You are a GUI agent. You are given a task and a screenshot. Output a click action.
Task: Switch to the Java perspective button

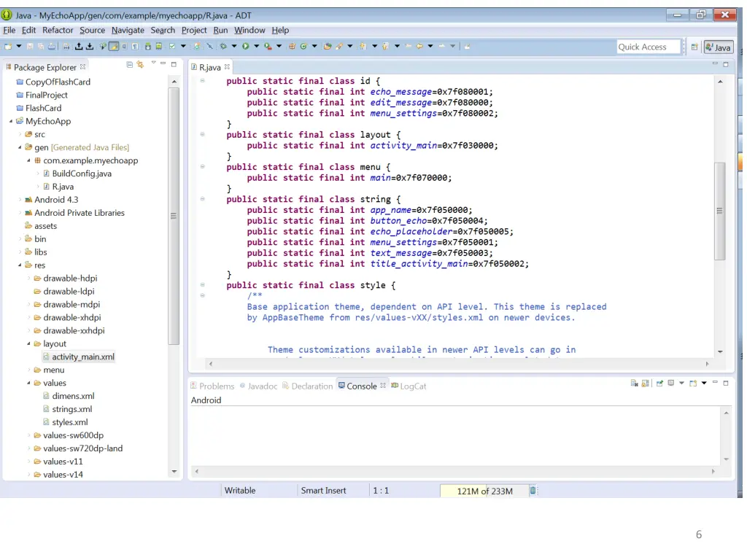coord(719,47)
